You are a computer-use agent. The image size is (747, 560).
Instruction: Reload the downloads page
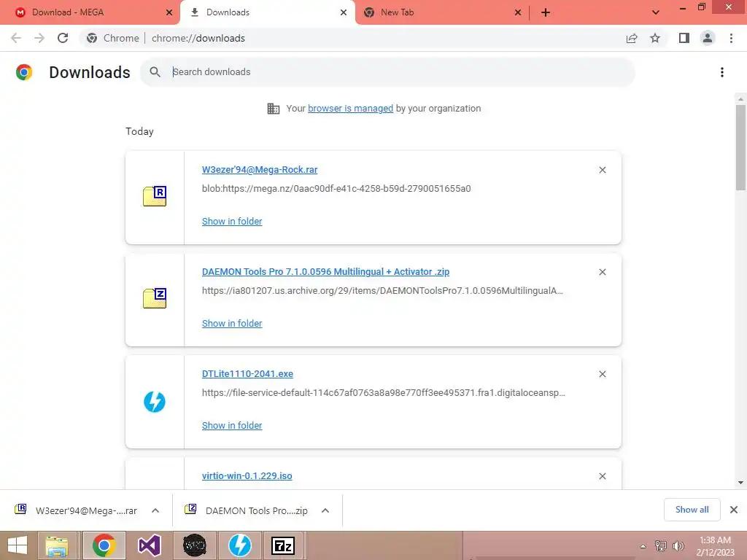(x=63, y=38)
